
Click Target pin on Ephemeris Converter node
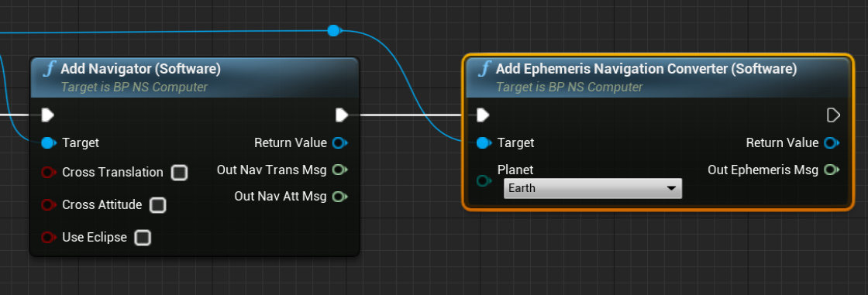[x=484, y=142]
